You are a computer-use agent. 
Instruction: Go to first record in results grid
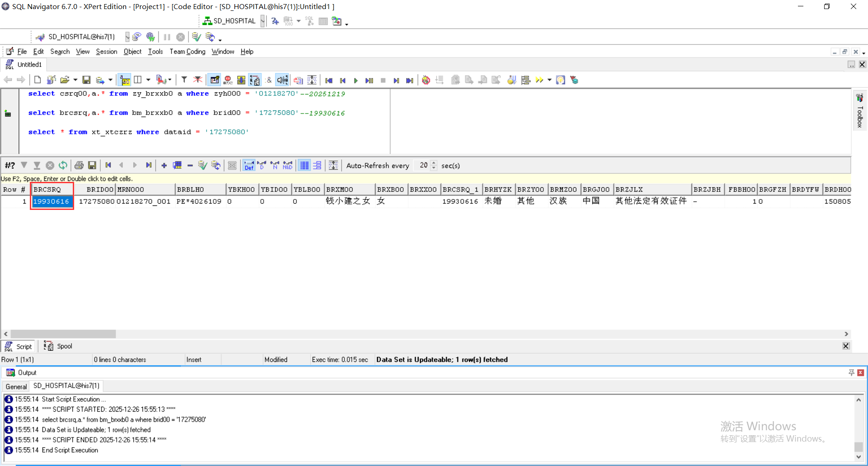(x=108, y=166)
